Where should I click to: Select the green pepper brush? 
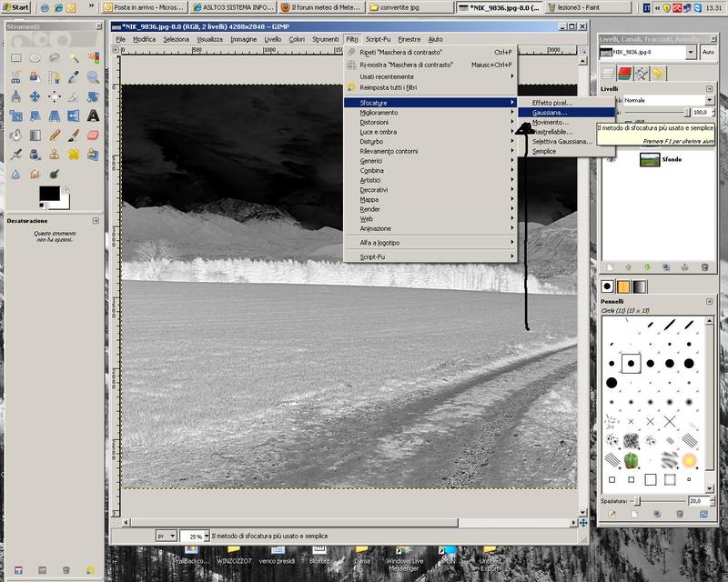(632, 460)
